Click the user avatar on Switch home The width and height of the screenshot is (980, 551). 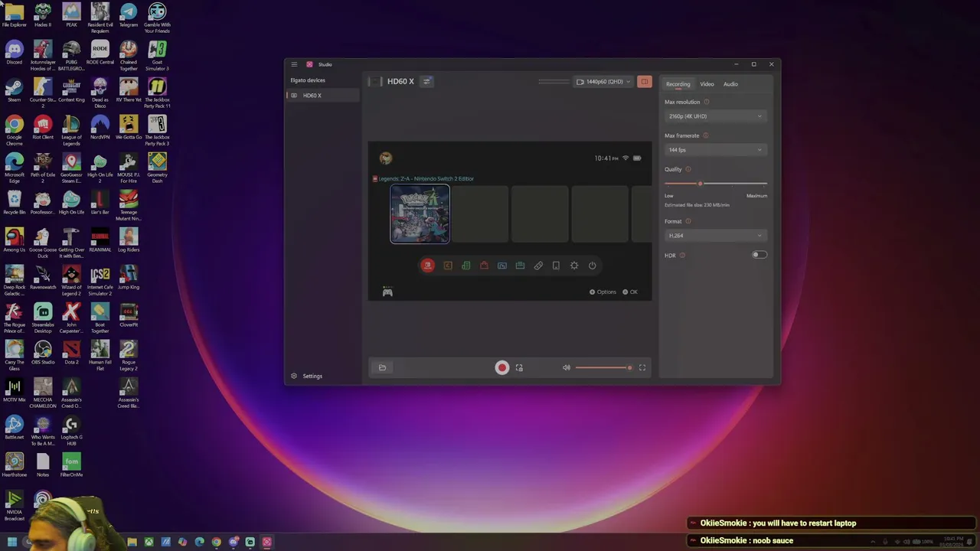point(386,158)
